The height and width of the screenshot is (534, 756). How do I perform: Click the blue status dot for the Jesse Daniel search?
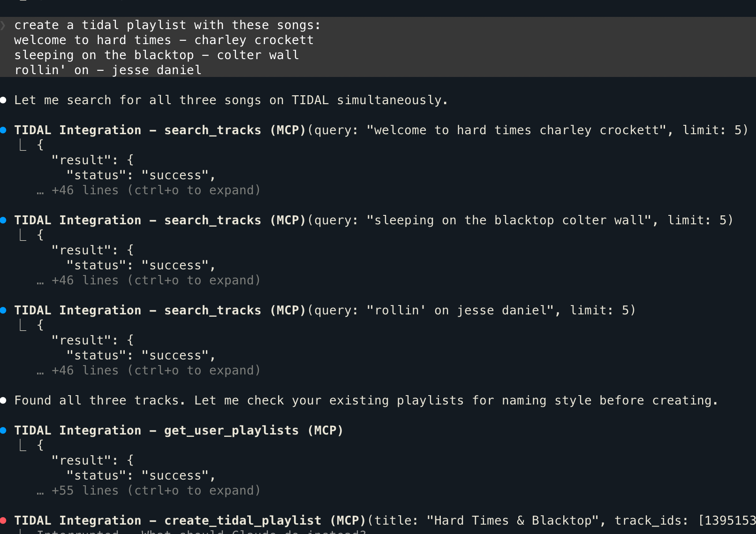[x=3, y=310]
